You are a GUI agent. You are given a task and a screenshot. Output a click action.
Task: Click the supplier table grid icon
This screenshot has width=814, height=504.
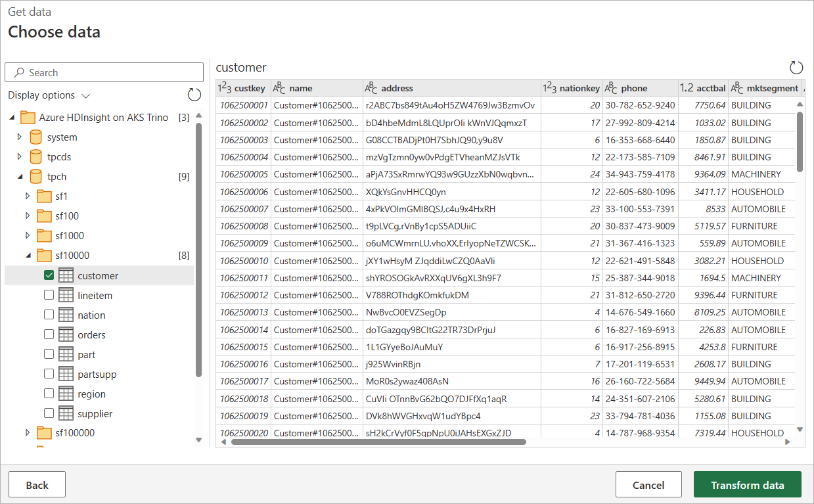[66, 413]
